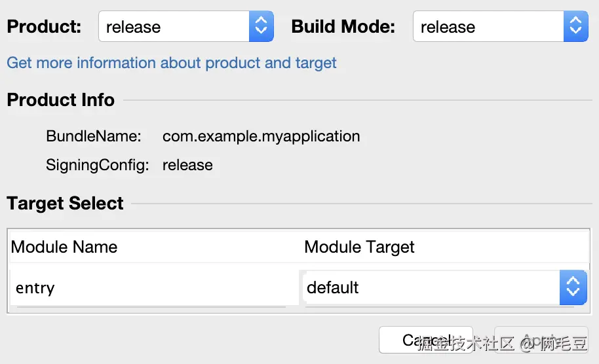Open product and target information link
The height and width of the screenshot is (364, 599).
coord(172,63)
